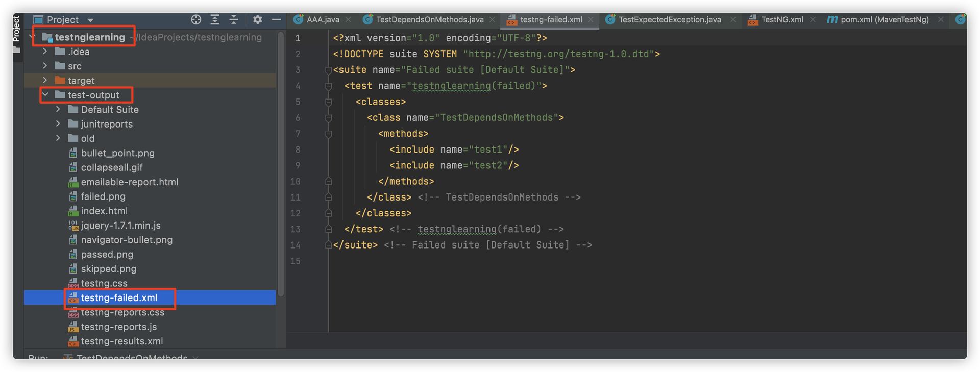Hide the Project tool window
This screenshot has height=372, width=980.
(x=276, y=19)
